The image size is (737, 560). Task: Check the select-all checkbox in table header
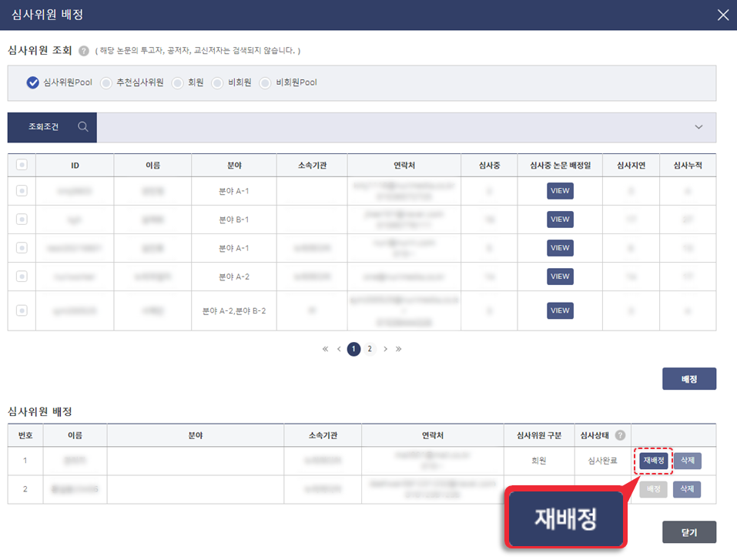22,164
